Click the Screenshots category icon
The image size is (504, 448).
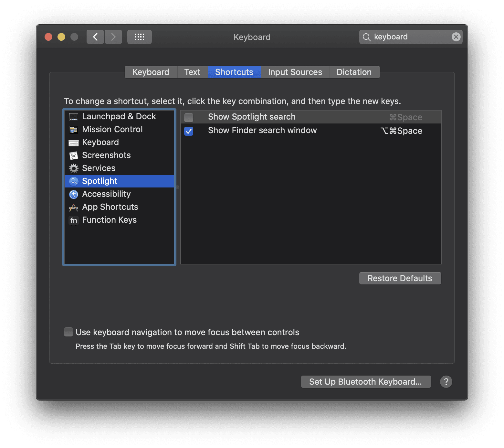[x=74, y=155]
